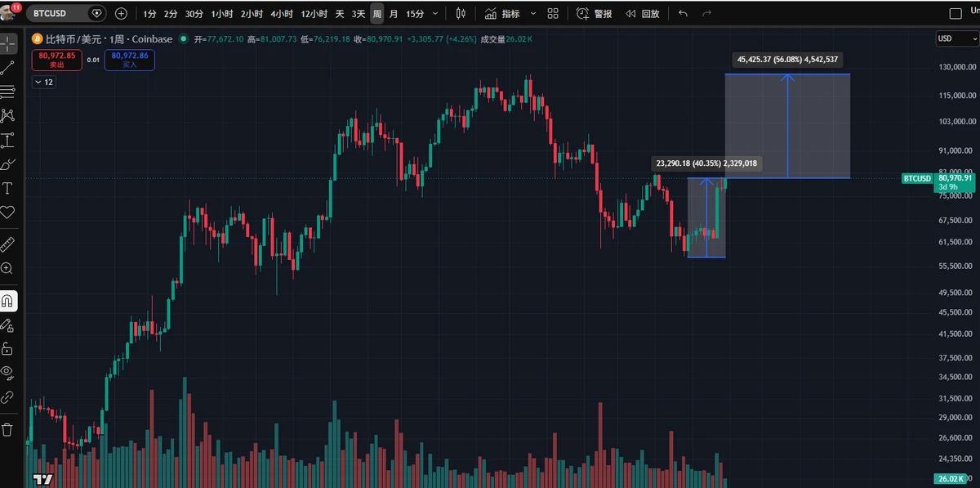
Task: Select the 23,290.18 (40.35%) measurement label
Action: coord(706,163)
